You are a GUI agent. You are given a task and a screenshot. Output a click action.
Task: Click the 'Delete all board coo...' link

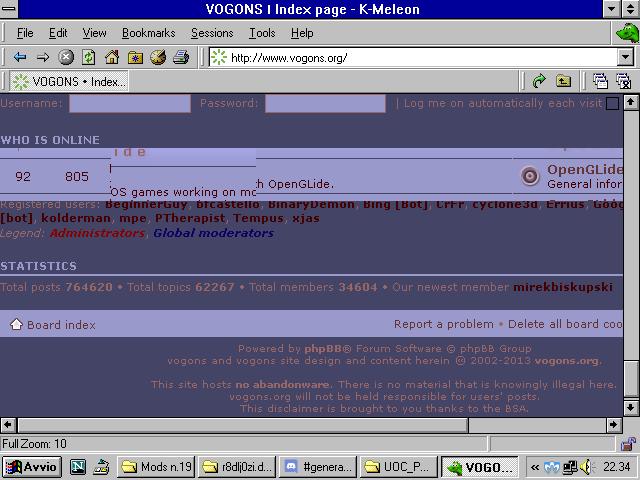click(x=565, y=324)
